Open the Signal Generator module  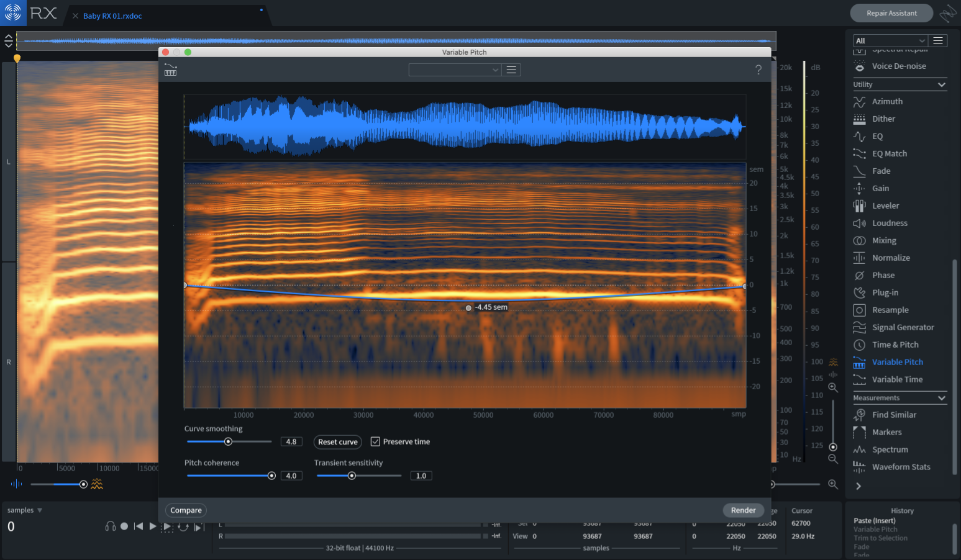(900, 327)
